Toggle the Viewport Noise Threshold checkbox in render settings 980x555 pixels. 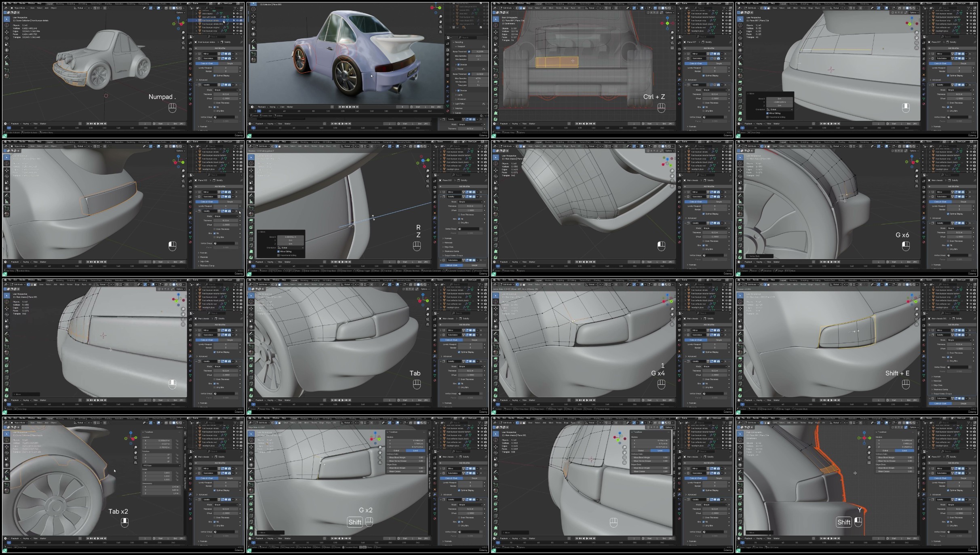click(469, 52)
